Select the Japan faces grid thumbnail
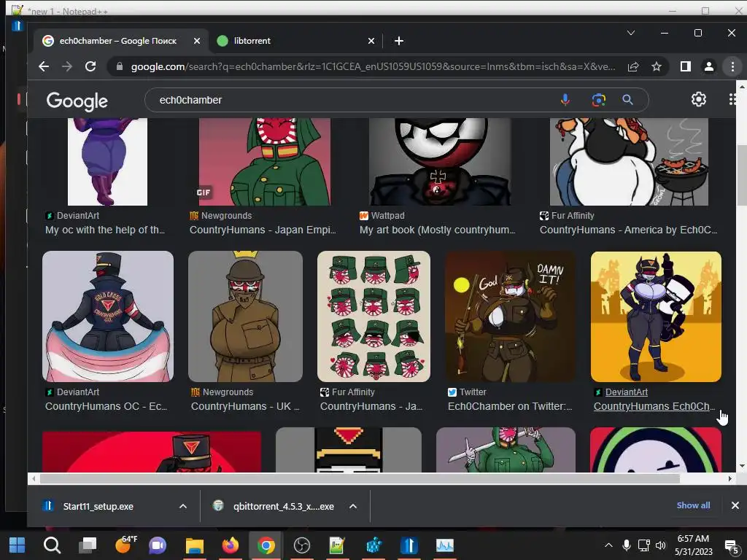 tap(373, 316)
